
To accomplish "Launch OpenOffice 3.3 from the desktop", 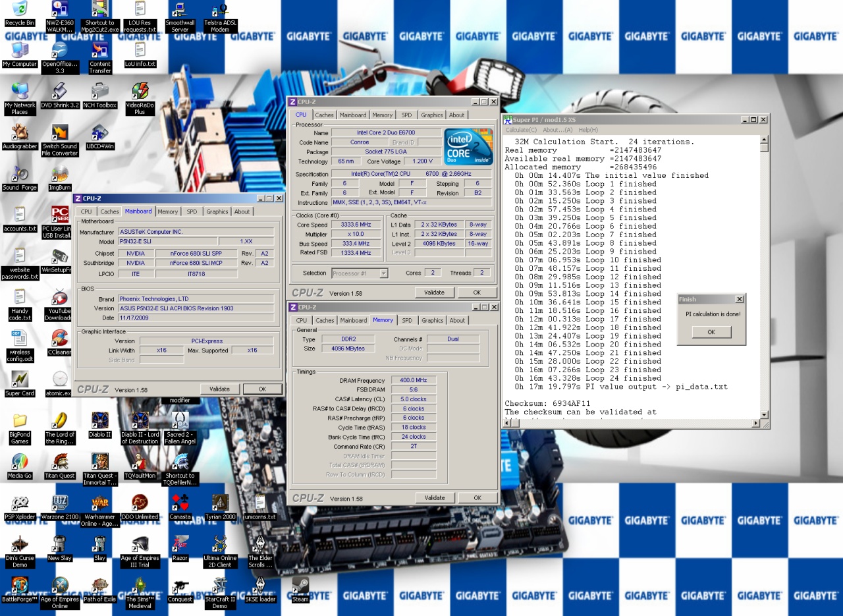I will point(60,57).
